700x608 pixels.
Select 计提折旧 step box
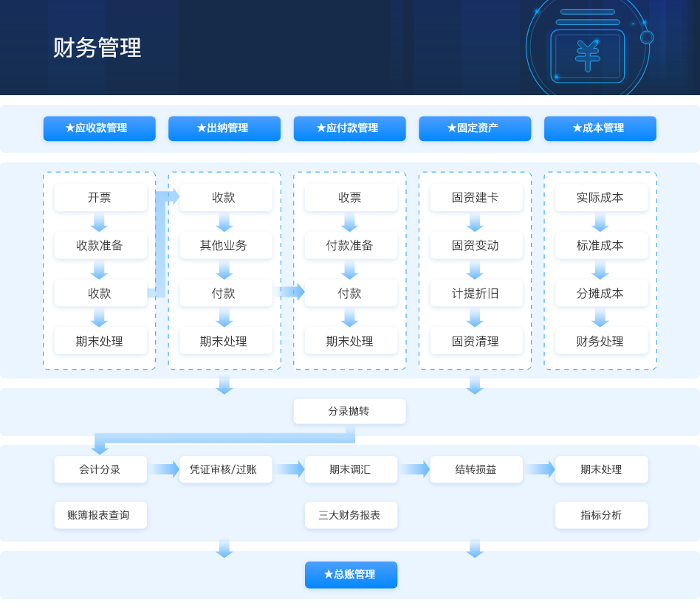click(x=476, y=293)
